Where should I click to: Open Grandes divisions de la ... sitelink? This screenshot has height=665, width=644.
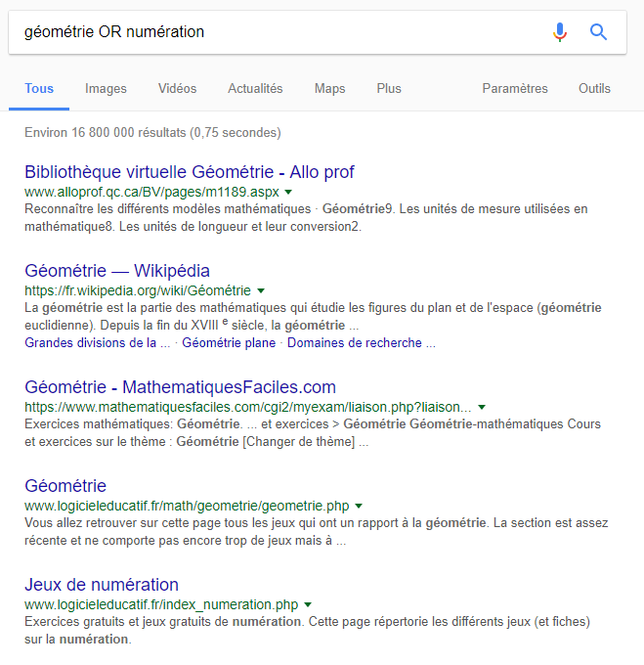tap(98, 342)
